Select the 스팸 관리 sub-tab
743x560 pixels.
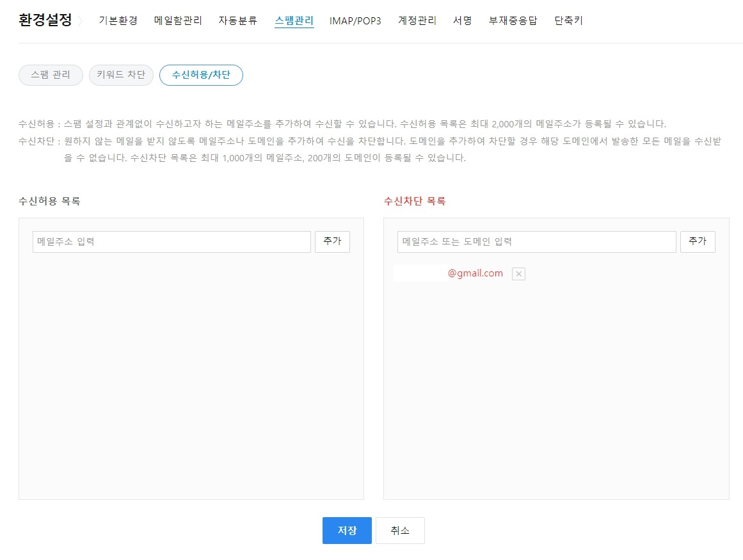pyautogui.click(x=51, y=75)
